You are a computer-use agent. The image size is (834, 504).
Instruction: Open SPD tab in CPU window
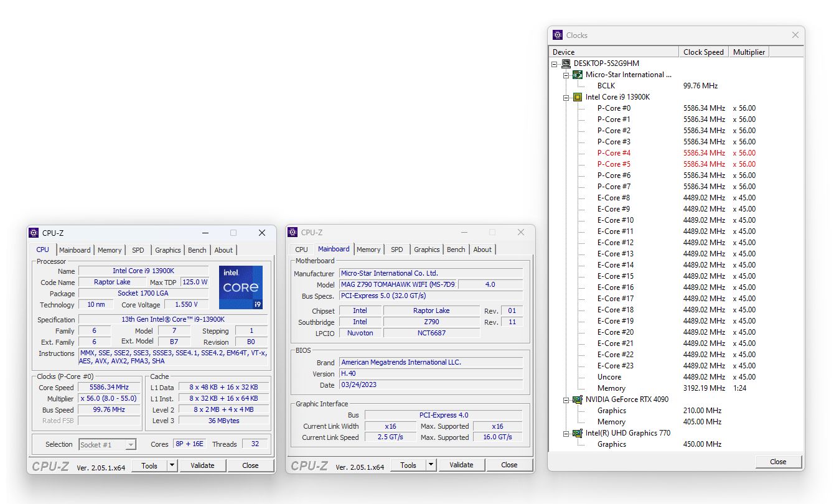(138, 250)
